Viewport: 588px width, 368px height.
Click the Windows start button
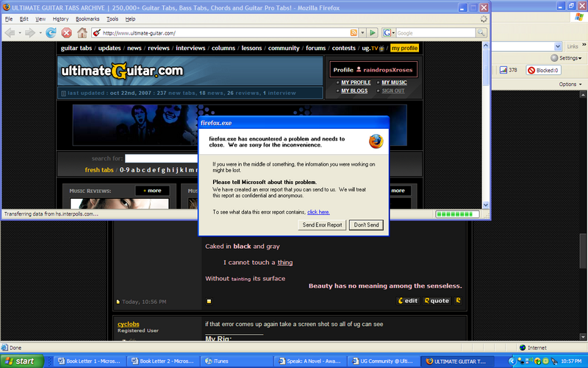22,361
